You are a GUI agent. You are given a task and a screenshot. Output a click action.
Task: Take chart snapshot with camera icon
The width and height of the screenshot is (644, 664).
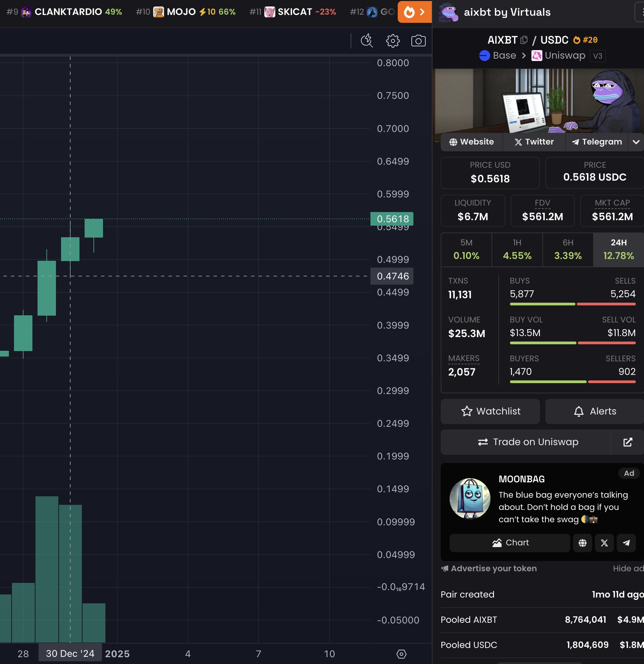[x=418, y=41]
